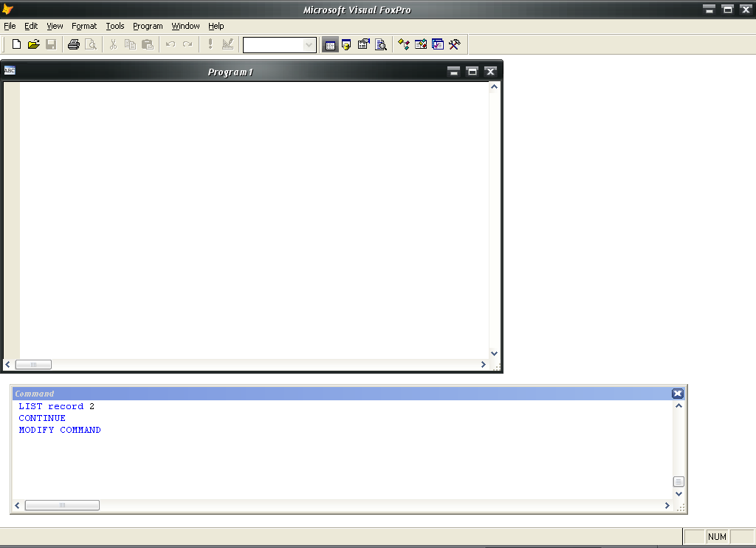Open the Help menu
Image resolution: width=756 pixels, height=548 pixels.
pos(216,26)
